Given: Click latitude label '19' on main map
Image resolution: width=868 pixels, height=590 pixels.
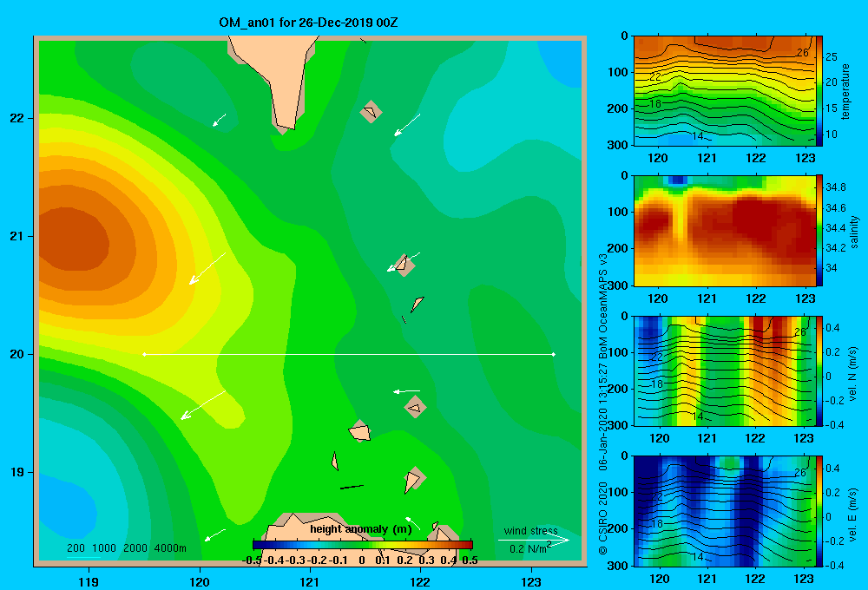Looking at the screenshot, I should pyautogui.click(x=17, y=472).
